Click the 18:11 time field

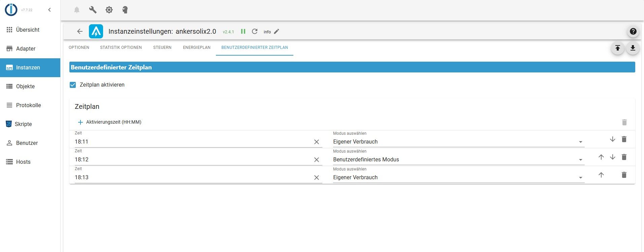(193, 142)
